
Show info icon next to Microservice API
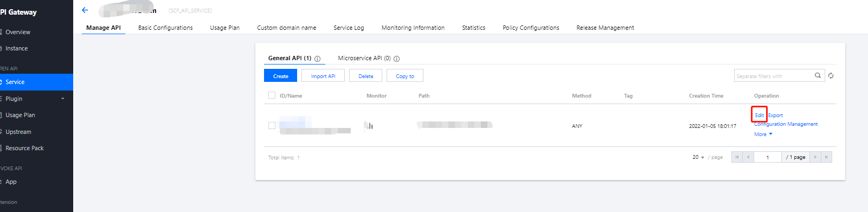(396, 59)
